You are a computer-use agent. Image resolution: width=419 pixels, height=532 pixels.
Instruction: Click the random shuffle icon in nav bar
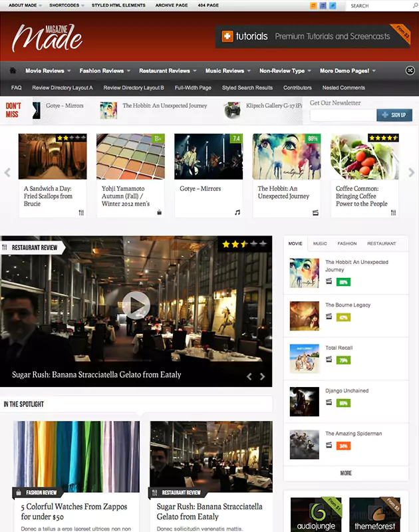coord(410,70)
